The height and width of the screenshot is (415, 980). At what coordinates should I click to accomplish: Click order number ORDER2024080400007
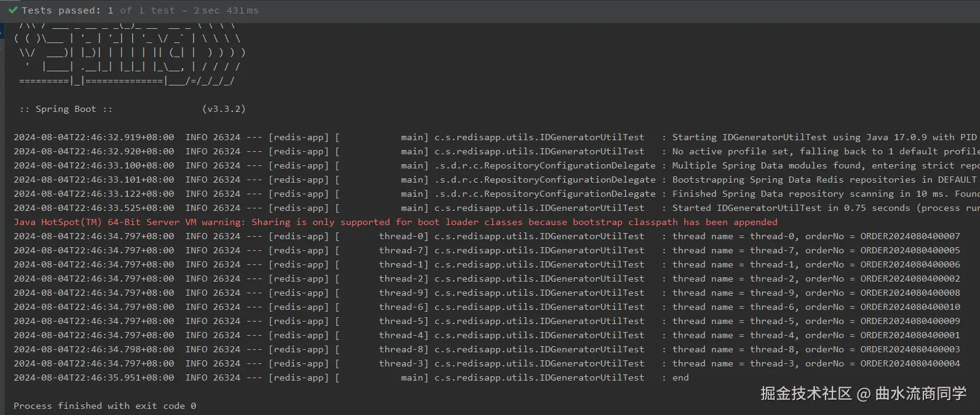(910, 236)
